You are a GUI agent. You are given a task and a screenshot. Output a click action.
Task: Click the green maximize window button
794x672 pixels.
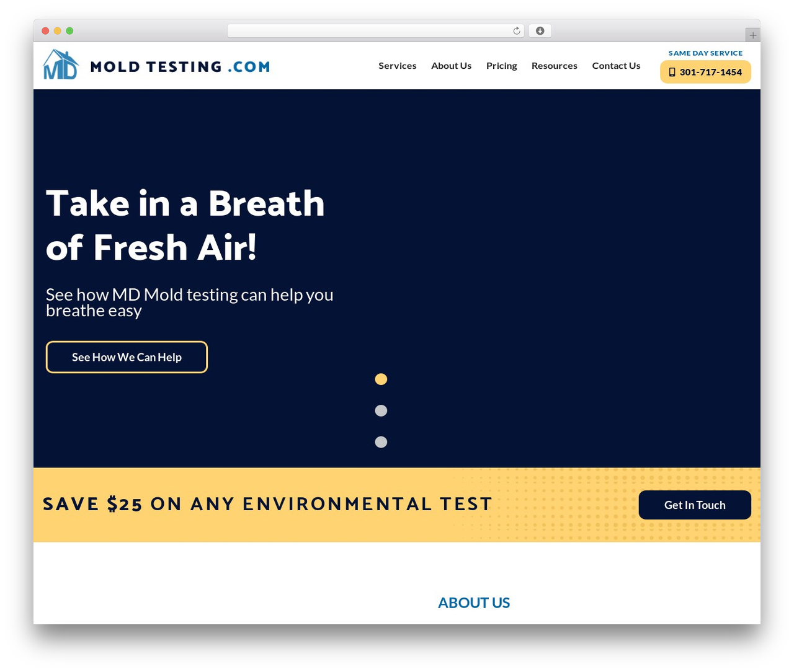[x=69, y=31]
